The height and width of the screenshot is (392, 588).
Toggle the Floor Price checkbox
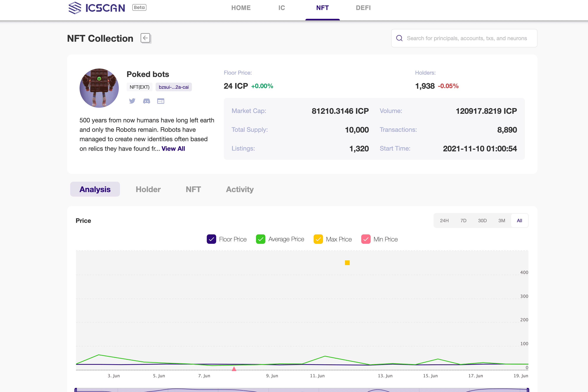[211, 239]
